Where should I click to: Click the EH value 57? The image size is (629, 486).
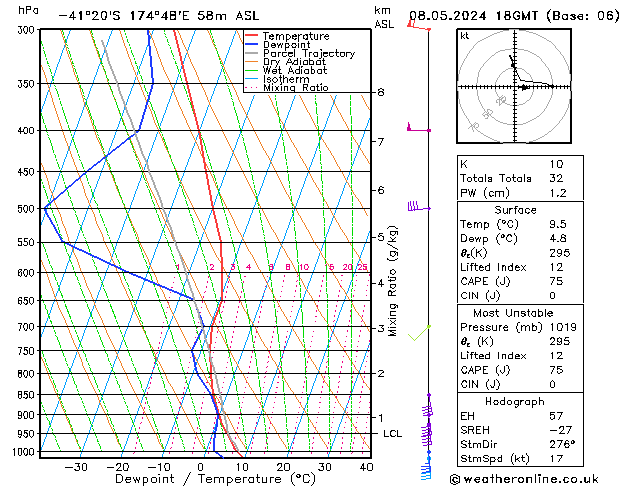556,416
